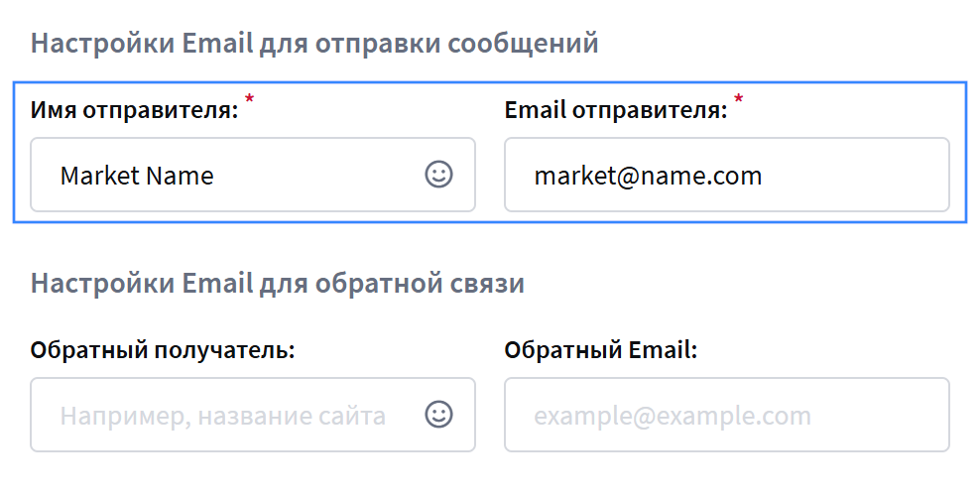Click heading 'Настройки Email для обратной связи'
980x498 pixels.
(x=277, y=284)
